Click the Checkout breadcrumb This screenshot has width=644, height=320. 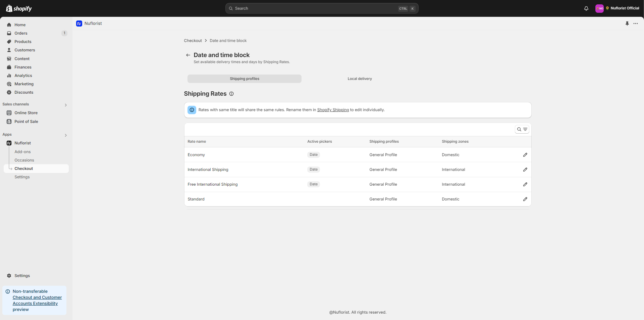(193, 41)
